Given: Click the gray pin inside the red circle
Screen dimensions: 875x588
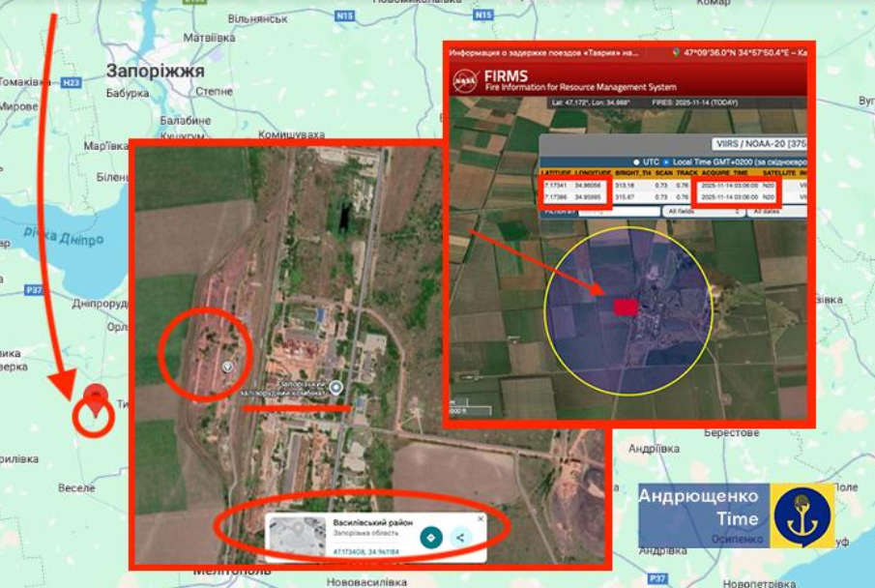Looking at the screenshot, I should tap(227, 367).
